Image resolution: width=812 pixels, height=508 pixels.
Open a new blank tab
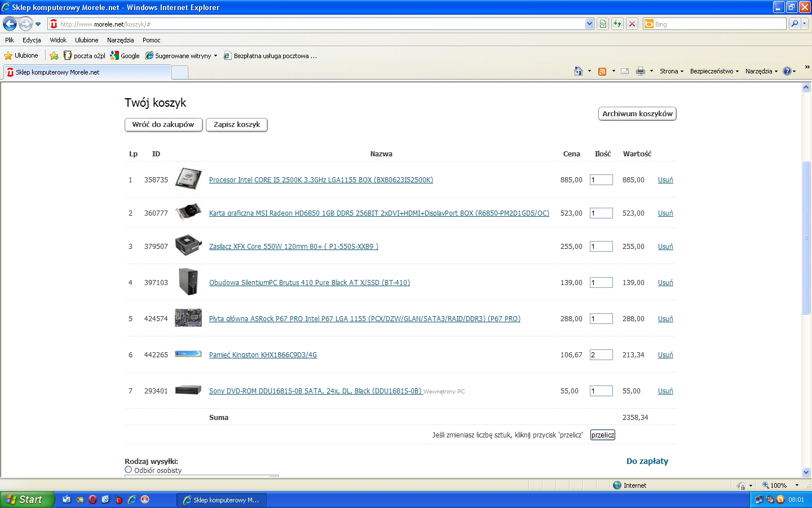[x=179, y=72]
